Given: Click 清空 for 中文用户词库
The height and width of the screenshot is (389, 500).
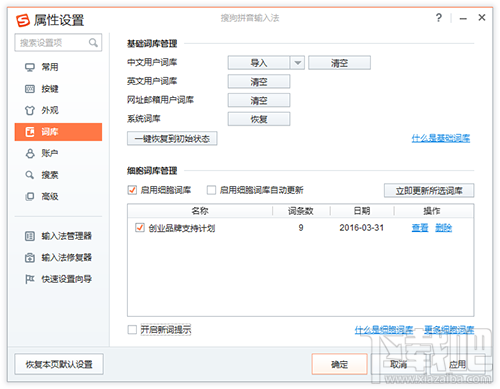Looking at the screenshot, I should coord(339,63).
